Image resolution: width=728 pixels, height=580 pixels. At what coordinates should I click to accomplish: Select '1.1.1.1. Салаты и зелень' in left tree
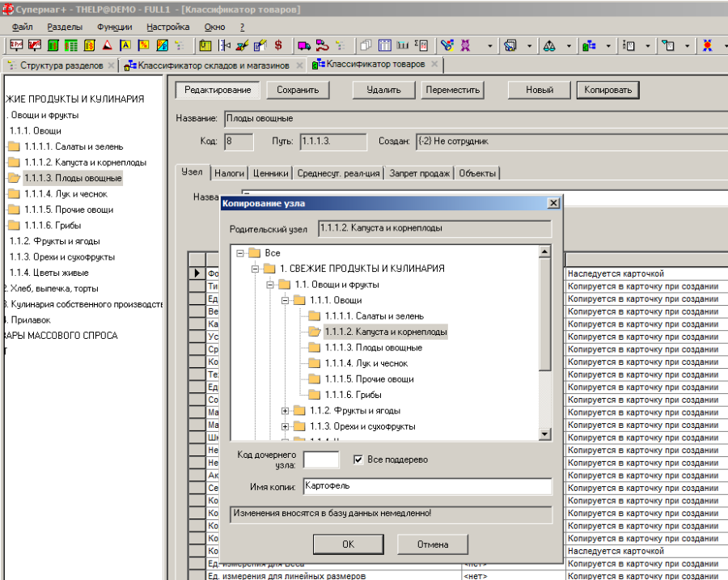pyautogui.click(x=74, y=146)
